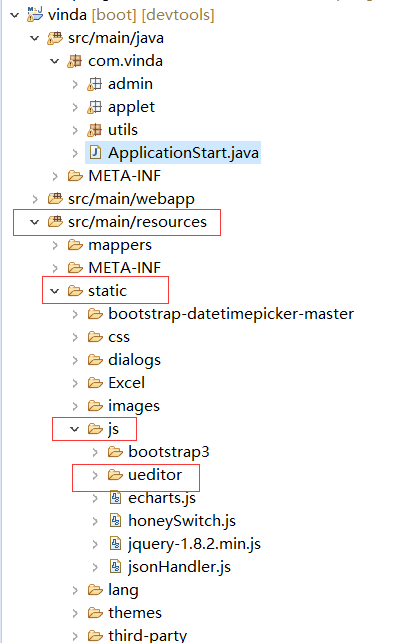Select the images folder label
Image resolution: width=398 pixels, height=643 pixels.
[x=134, y=406]
